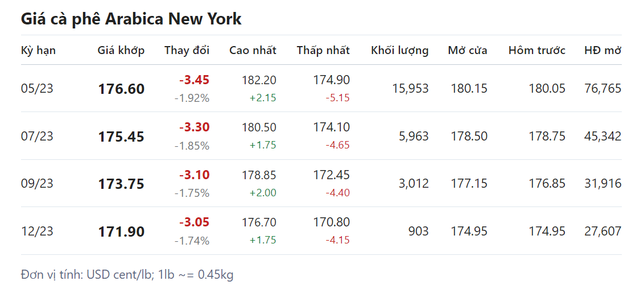This screenshot has height=285, width=644.
Task: Click the 'Đơn vị tính' unit footnote
Action: pos(127,275)
